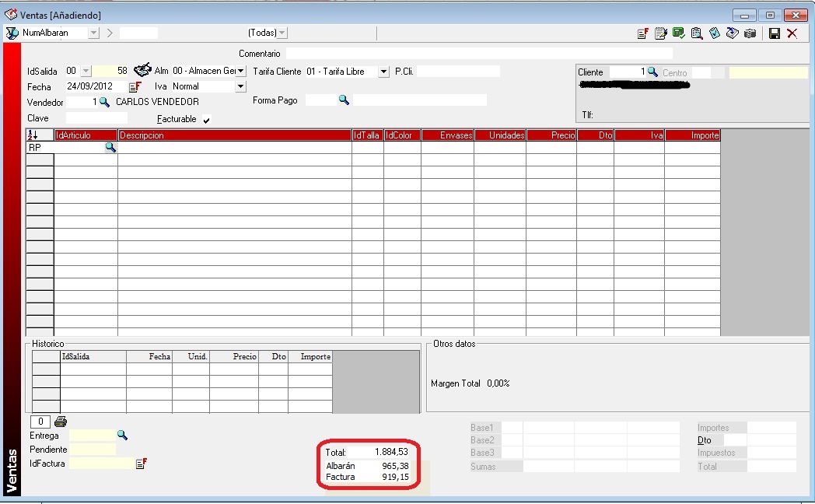Click the Cliente number field
The height and width of the screenshot is (504, 815).
(x=628, y=72)
